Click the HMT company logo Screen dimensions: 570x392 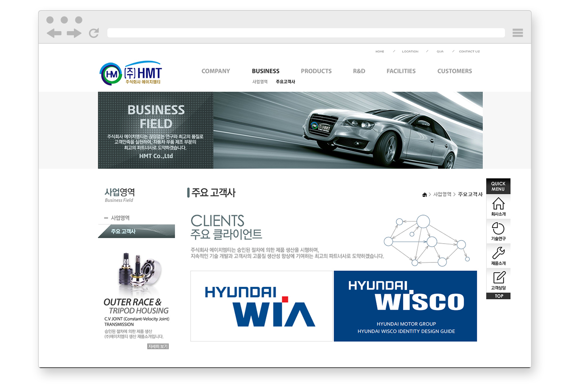[x=131, y=73]
